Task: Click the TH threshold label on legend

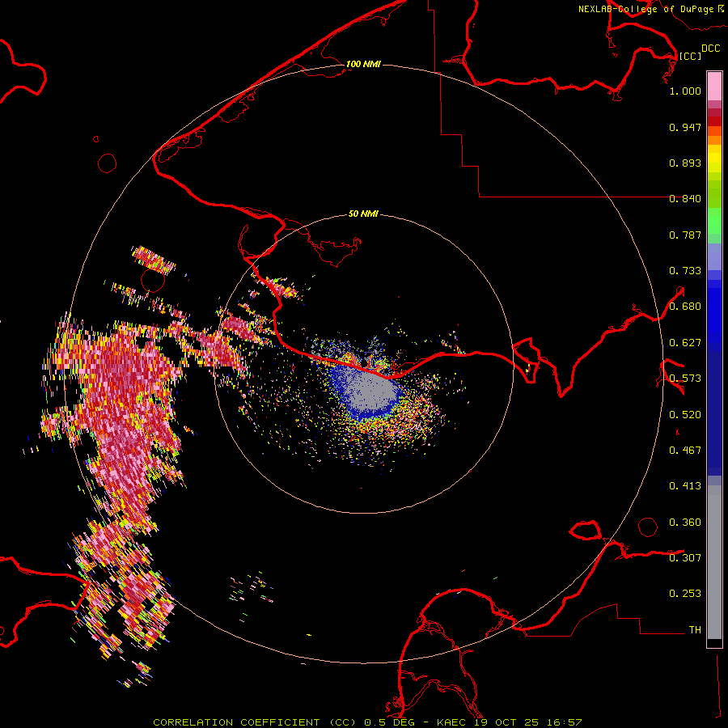Action: [x=695, y=630]
